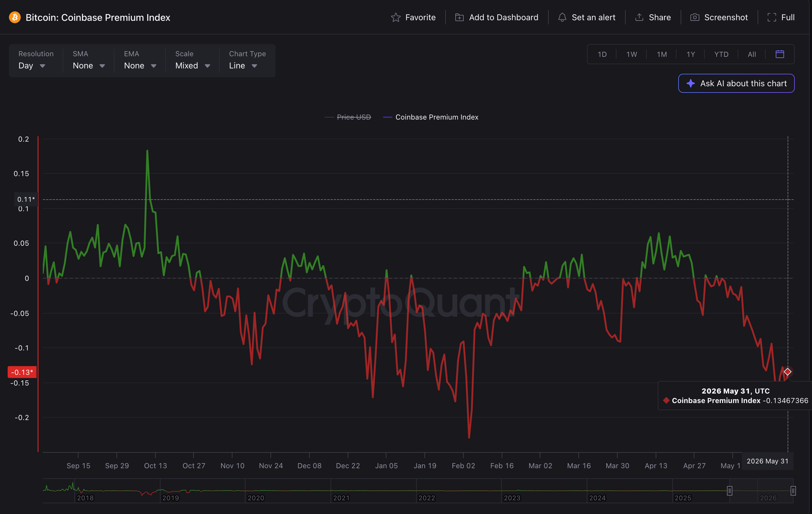
Task: Click the tooltip value -0.13467366
Action: click(x=785, y=401)
